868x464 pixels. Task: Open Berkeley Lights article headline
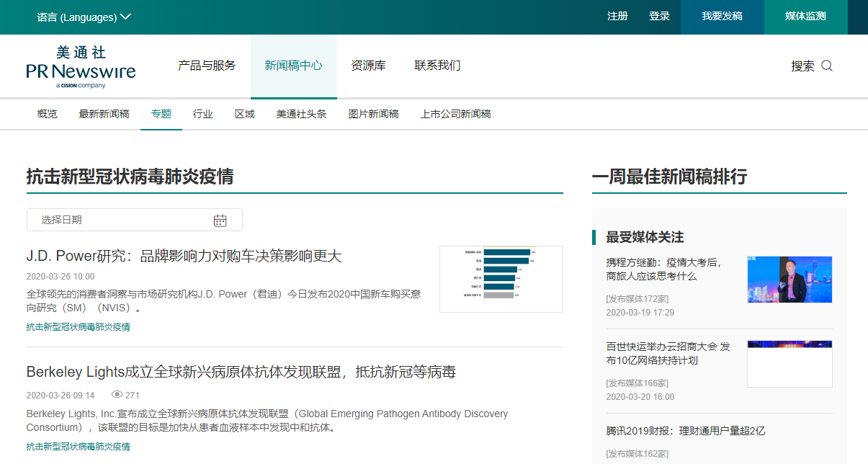241,372
